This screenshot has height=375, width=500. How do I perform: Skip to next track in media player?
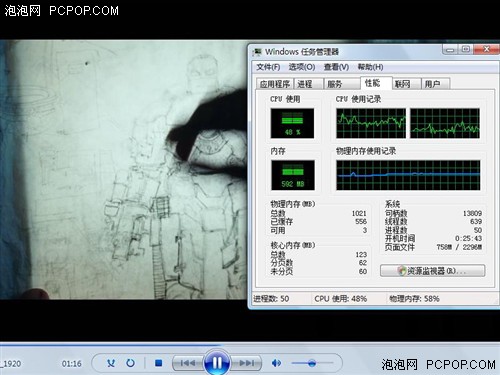tap(246, 363)
